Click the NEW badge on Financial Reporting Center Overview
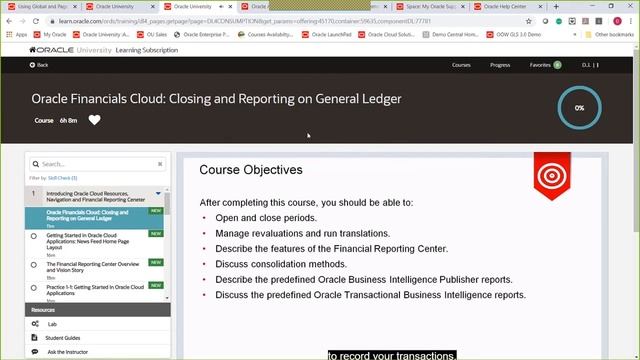 coord(156,262)
